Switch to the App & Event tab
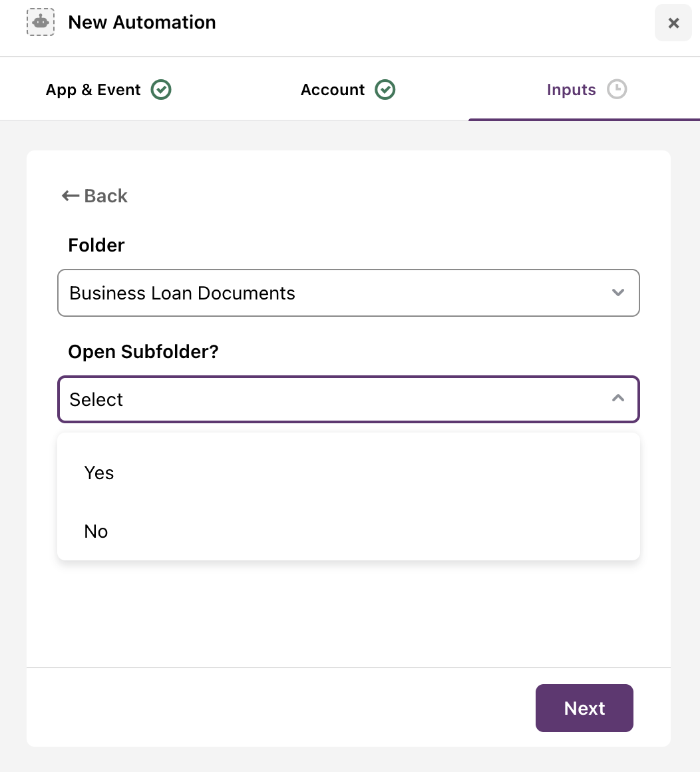700x772 pixels. point(108,90)
